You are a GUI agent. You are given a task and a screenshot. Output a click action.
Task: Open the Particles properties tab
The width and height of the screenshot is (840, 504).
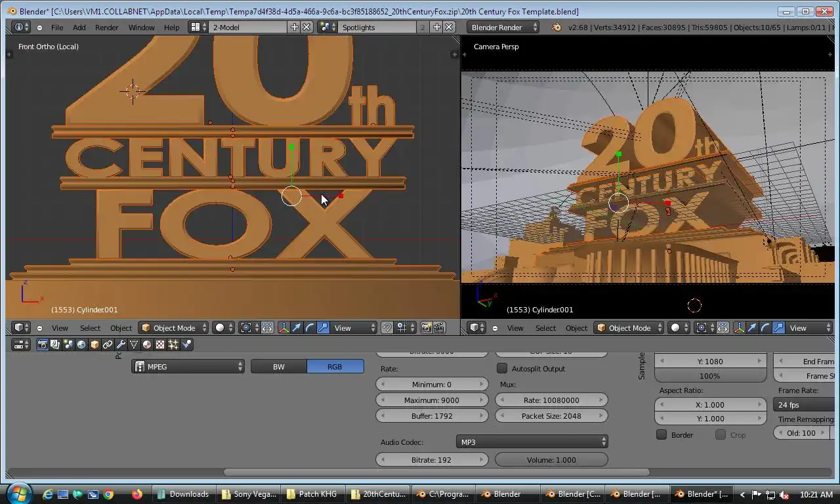[173, 345]
